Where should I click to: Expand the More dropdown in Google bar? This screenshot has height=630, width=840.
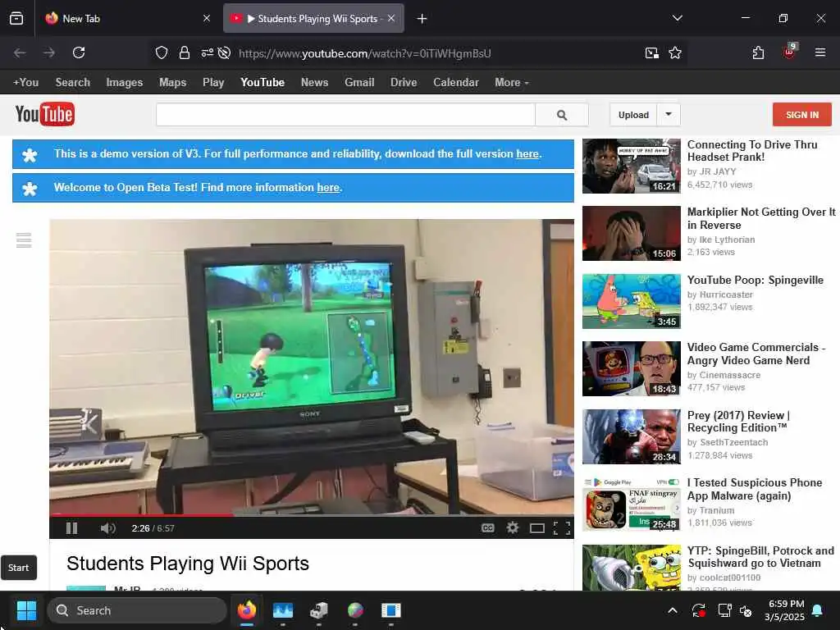tap(512, 83)
